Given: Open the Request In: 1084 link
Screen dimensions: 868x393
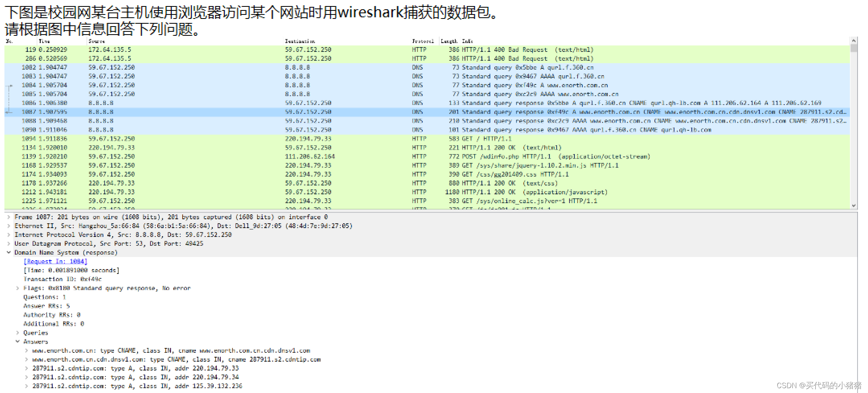Looking at the screenshot, I should click(55, 261).
